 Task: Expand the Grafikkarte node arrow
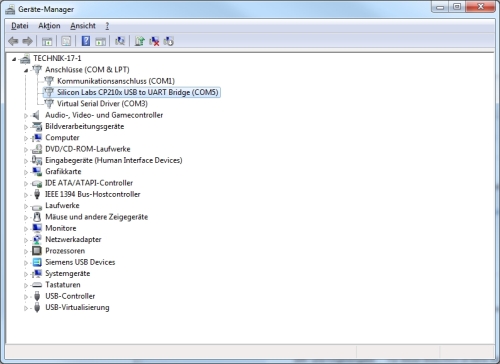click(x=26, y=172)
